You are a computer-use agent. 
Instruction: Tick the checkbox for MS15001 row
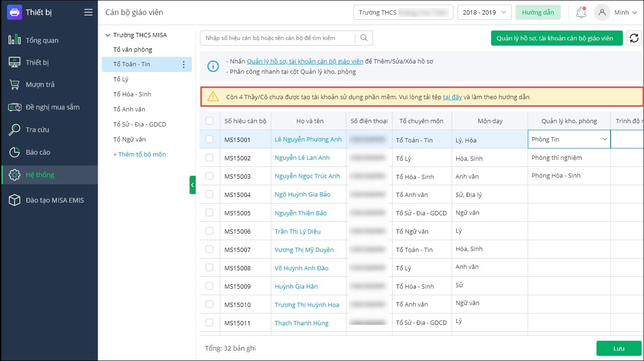(x=209, y=139)
